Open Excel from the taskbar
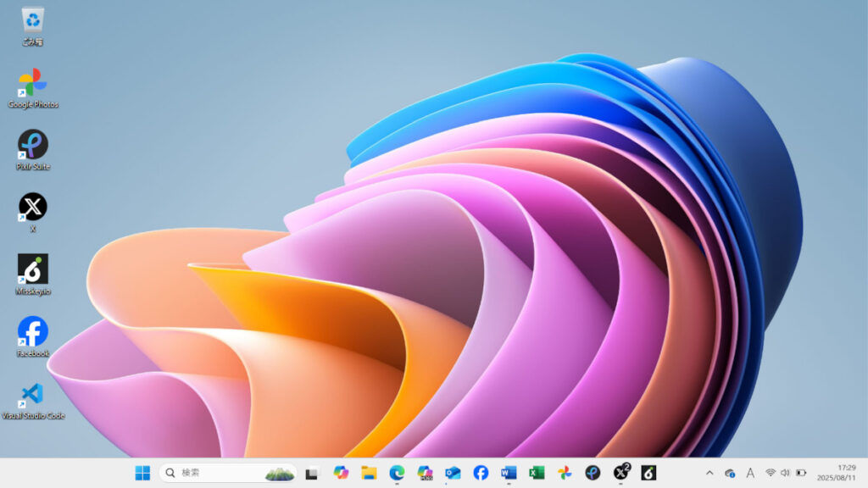The height and width of the screenshot is (488, 868). [x=537, y=473]
